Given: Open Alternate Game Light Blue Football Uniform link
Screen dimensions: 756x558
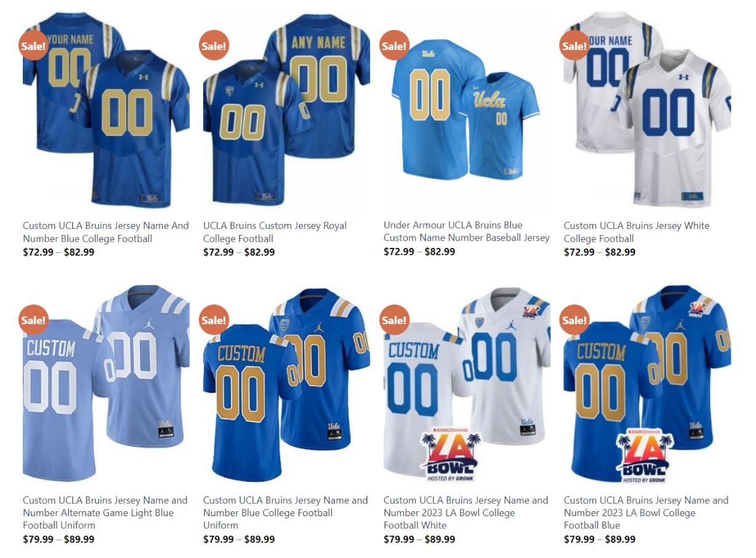Looking at the screenshot, I should [x=105, y=512].
